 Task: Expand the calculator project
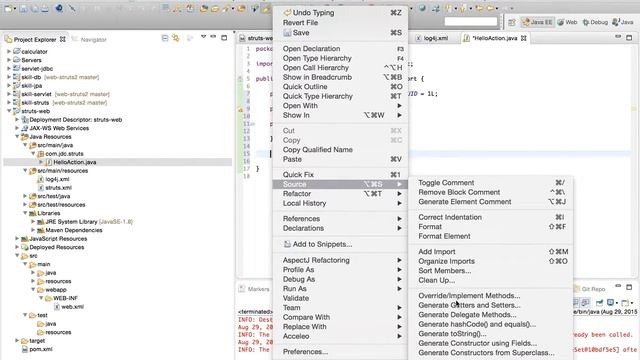tap(9, 51)
